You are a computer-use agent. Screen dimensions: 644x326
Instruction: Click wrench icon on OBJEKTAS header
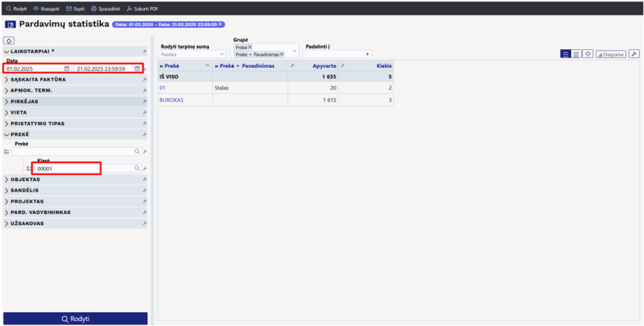click(x=145, y=179)
